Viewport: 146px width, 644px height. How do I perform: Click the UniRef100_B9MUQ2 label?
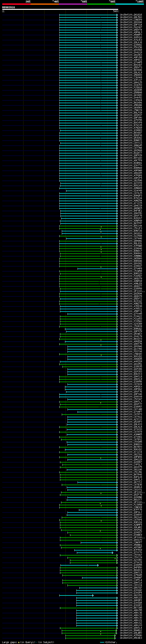[131, 329]
